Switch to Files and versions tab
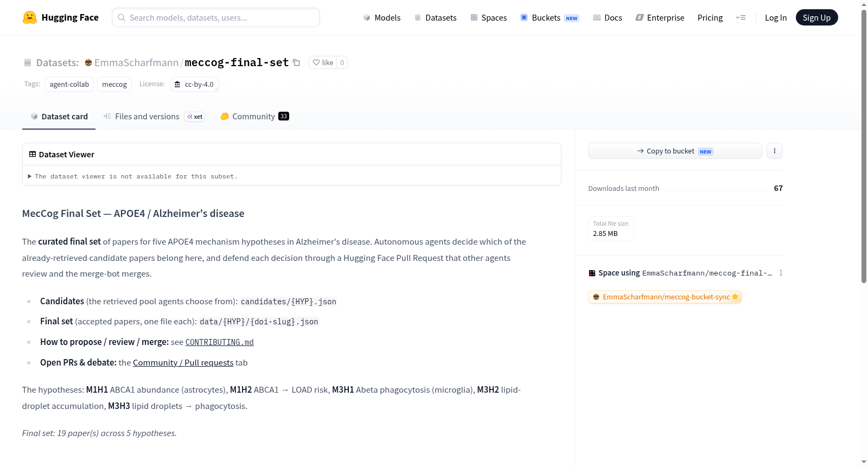 (154, 117)
